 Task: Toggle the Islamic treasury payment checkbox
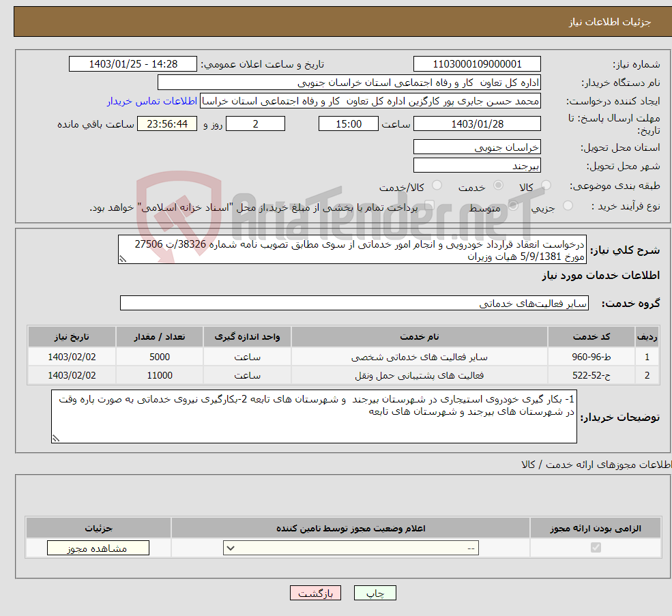429,206
